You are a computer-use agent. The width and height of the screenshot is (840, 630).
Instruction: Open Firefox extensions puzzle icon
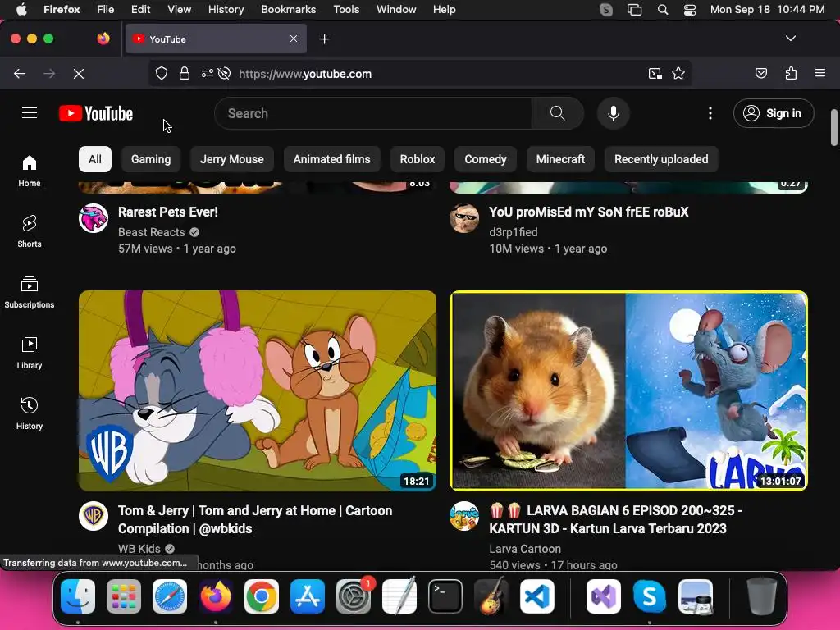click(791, 73)
